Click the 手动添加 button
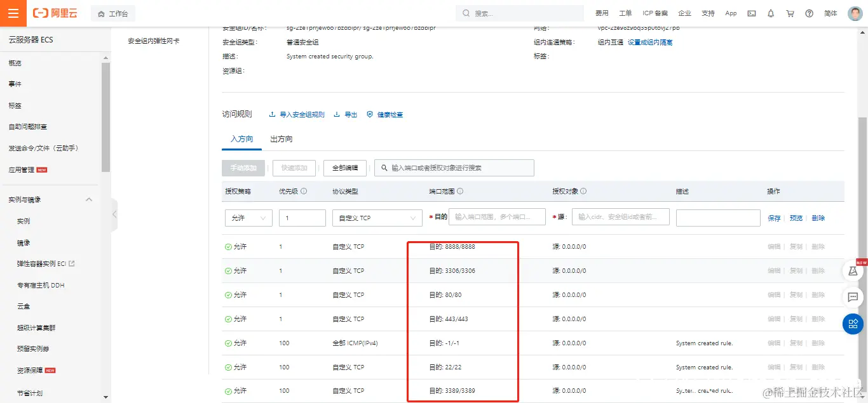The width and height of the screenshot is (868, 403). pos(243,168)
